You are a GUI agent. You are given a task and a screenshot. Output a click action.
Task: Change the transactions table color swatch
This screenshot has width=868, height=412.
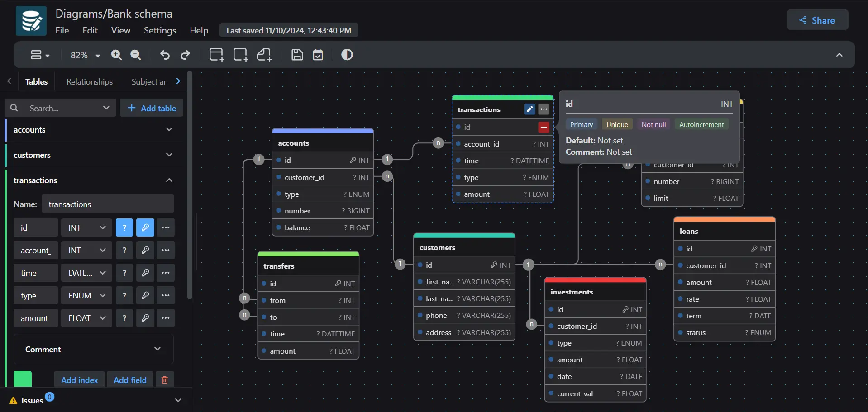[22, 379]
